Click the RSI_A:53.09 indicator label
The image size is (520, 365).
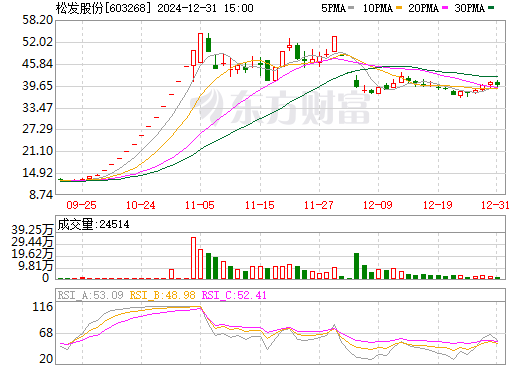[x=90, y=295]
